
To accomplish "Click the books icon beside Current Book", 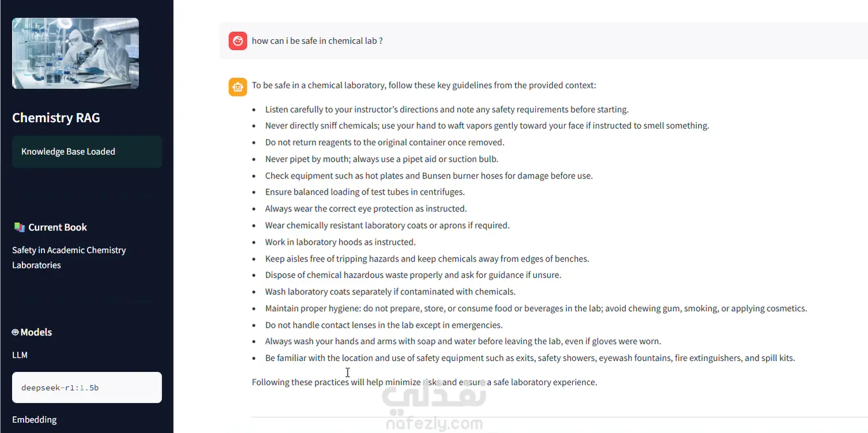I will 19,227.
